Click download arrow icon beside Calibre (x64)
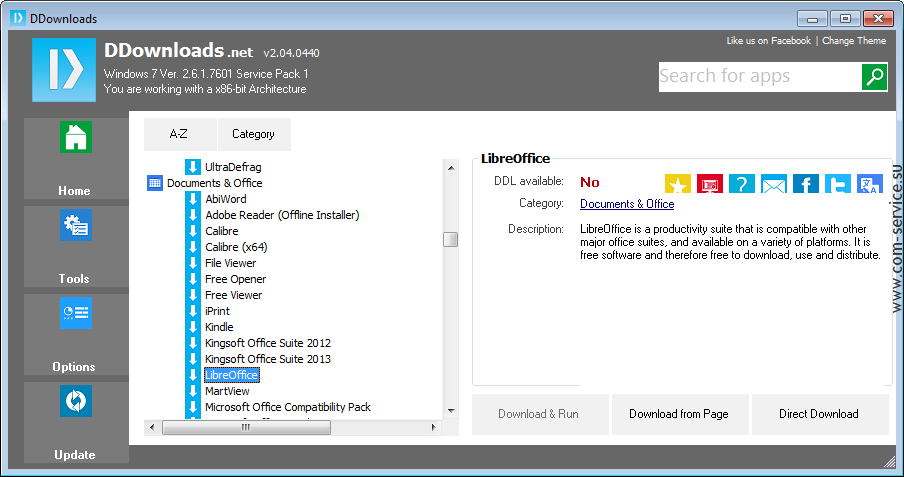 (193, 247)
